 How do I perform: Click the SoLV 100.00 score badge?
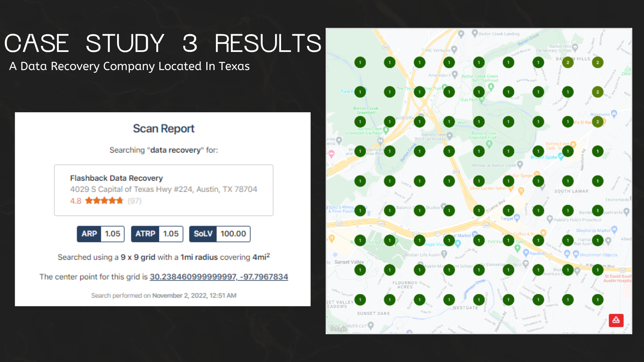point(220,234)
